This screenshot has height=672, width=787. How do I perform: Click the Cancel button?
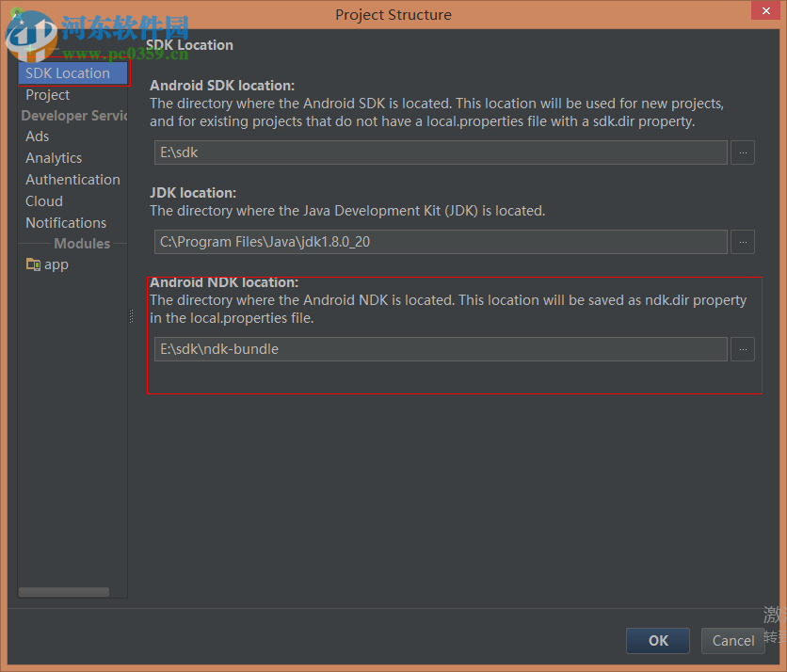[x=732, y=641]
